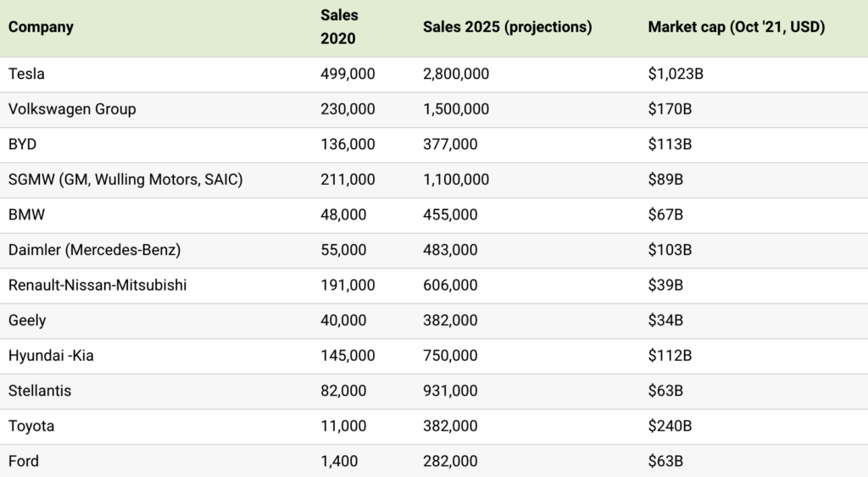Select the Renault-Nissan-Mitsubishi cell

point(97,286)
